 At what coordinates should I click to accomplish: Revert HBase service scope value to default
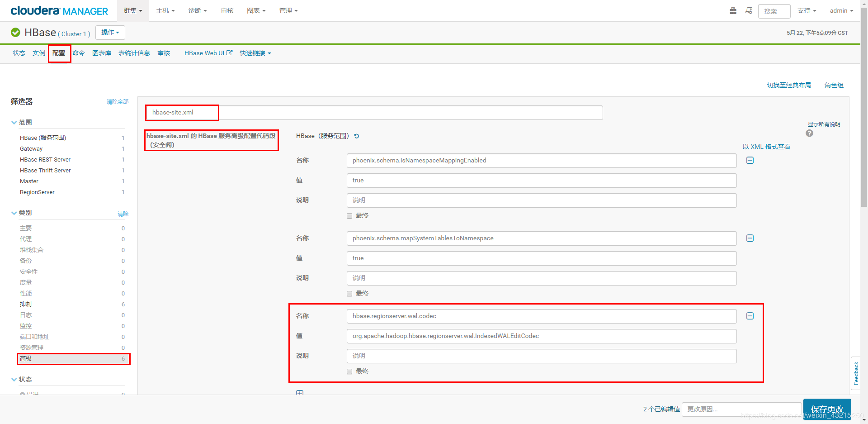coord(357,136)
